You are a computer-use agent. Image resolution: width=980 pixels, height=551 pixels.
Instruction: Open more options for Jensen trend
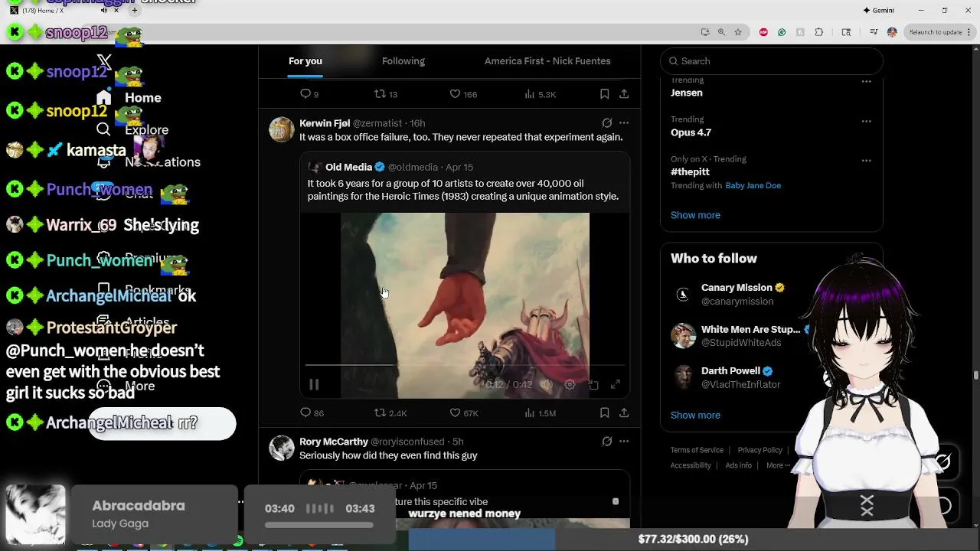coord(866,81)
